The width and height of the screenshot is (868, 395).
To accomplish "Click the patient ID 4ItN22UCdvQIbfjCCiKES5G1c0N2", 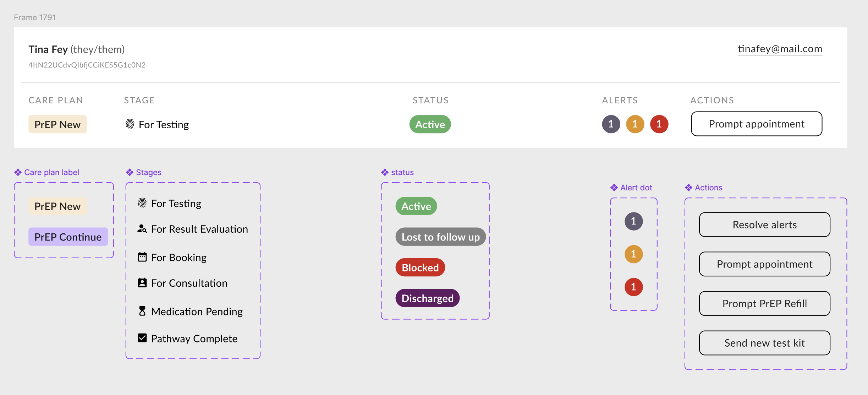I will tap(87, 65).
